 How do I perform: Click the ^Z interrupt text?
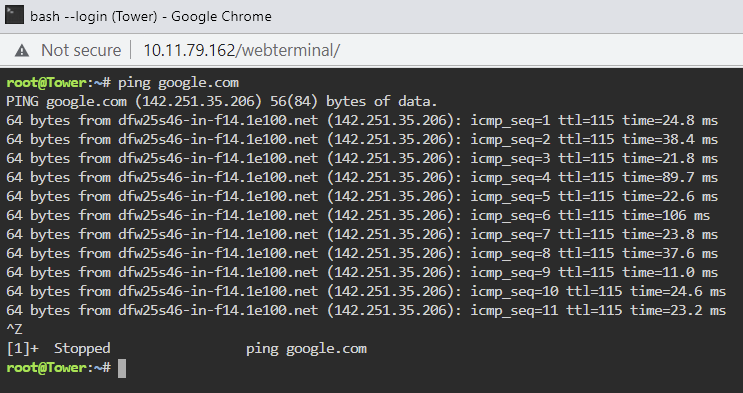point(14,329)
